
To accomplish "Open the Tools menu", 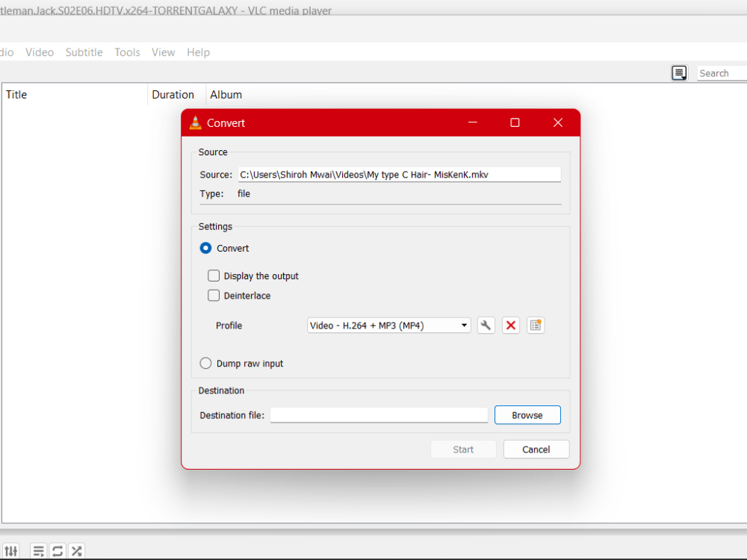I will click(127, 52).
